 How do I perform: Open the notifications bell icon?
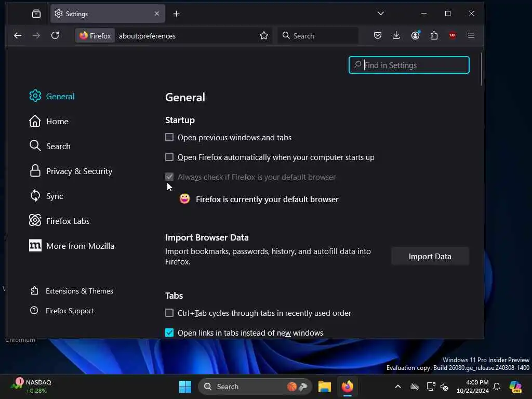tap(497, 387)
